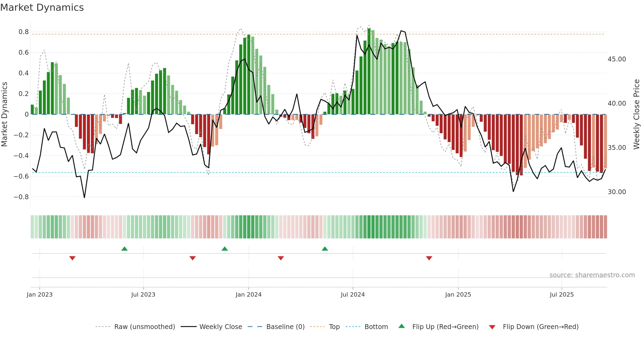The image size is (644, 362).
Task: Toggle the Raw (unsmoothed) legend entry
Action: 135,327
